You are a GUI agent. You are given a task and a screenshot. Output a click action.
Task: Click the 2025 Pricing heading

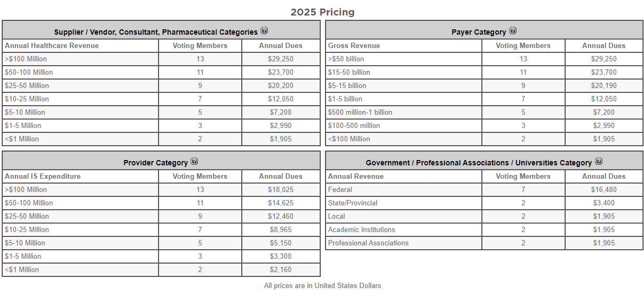[322, 12]
